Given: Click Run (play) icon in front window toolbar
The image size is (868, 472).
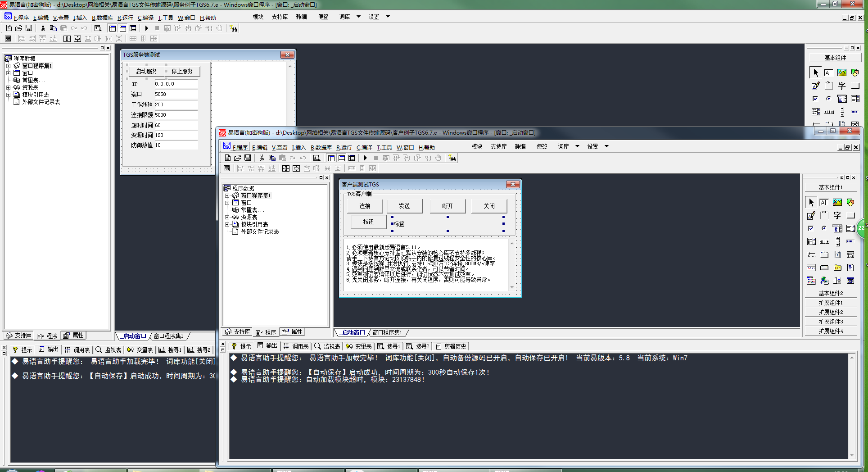Looking at the screenshot, I should pyautogui.click(x=366, y=158).
